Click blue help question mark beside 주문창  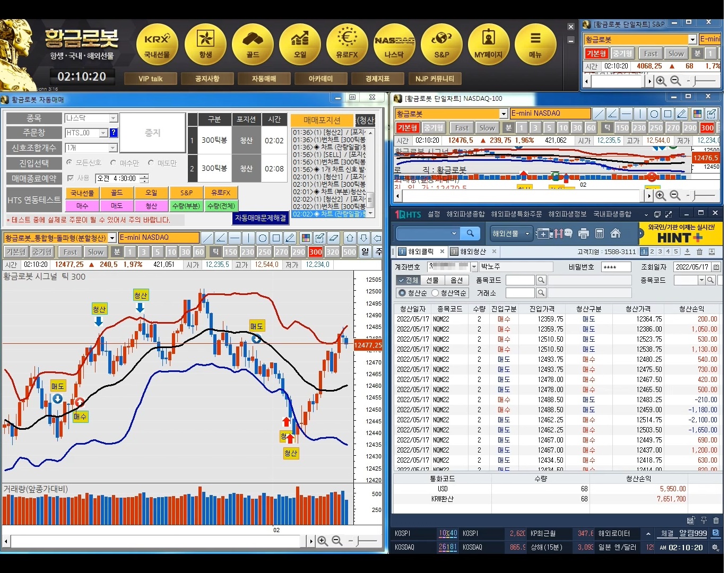114,133
